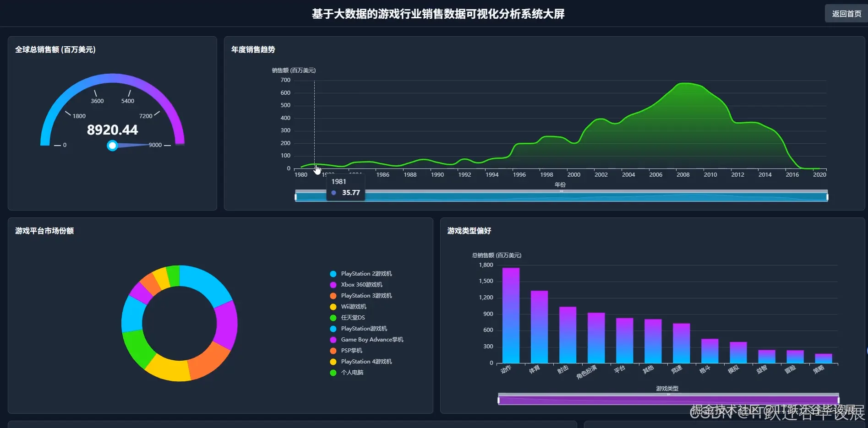Hide the PlayStation 2游戏机 series via its legend dot
Viewport: 868px width, 428px height.
tap(333, 273)
